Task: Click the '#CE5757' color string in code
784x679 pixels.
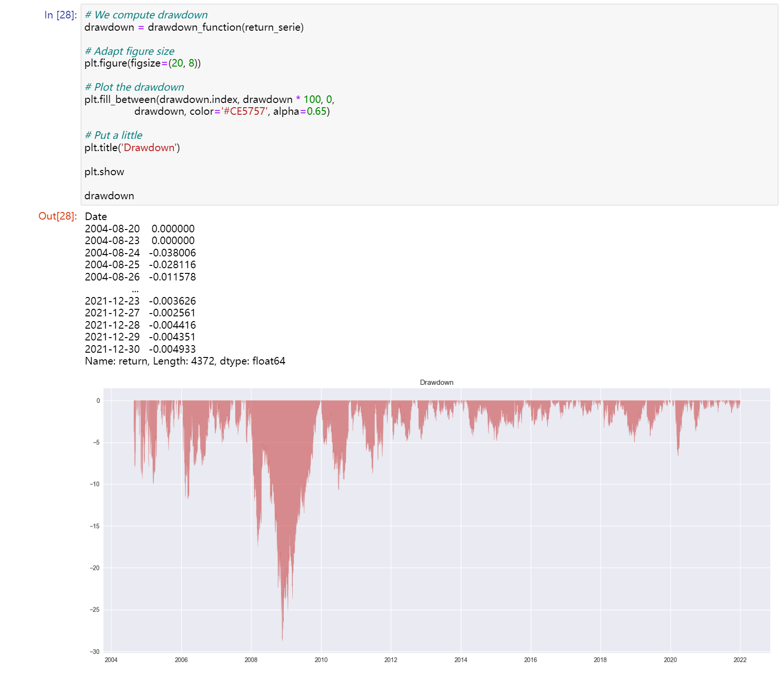Action: pyautogui.click(x=244, y=111)
